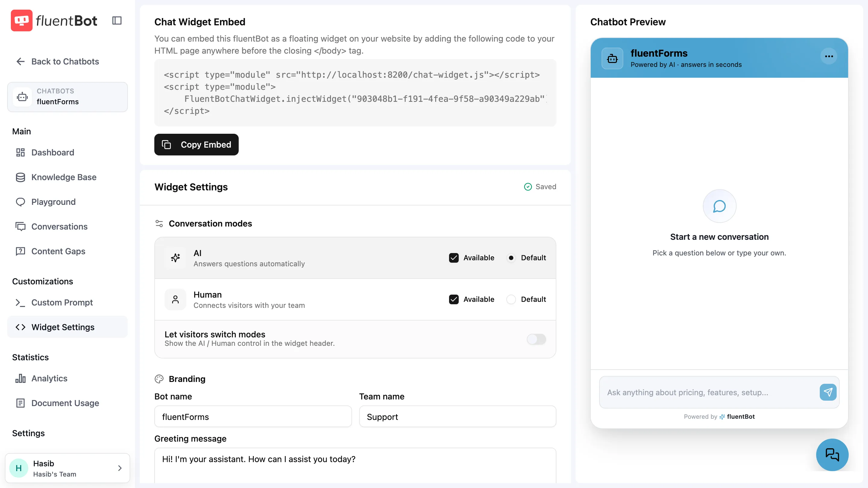868x488 pixels.
Task: Click the Branding palette icon
Action: [159, 379]
